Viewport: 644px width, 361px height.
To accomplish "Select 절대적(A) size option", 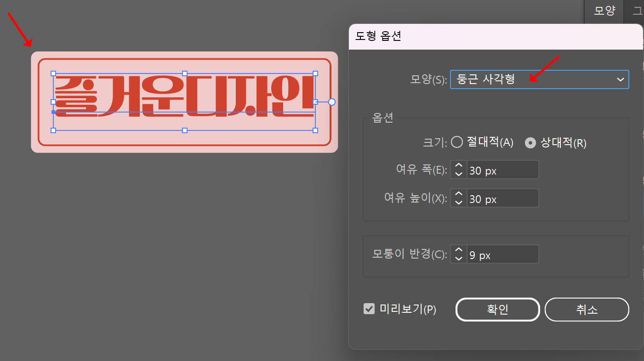I will tap(457, 142).
